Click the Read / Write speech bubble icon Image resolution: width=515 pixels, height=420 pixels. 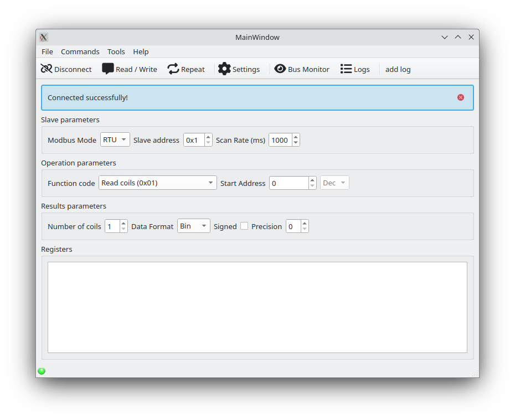tap(108, 69)
